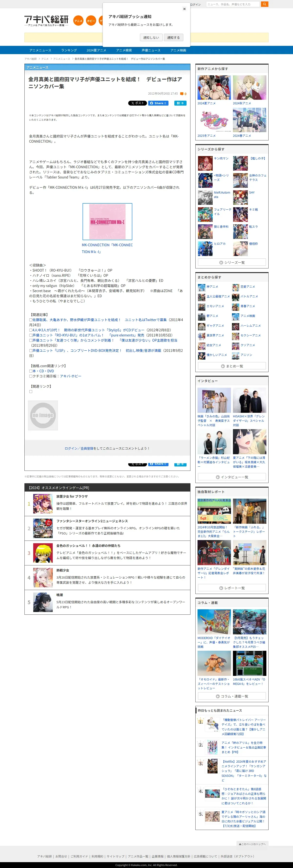Open the アニメ映画 nav tab
293x868 pixels.
(178, 50)
